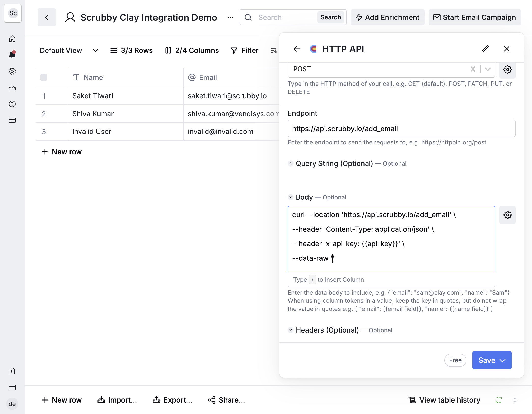Image resolution: width=532 pixels, height=414 pixels.
Task: Toggle the select-all rows checkbox in header
Action: (x=44, y=77)
